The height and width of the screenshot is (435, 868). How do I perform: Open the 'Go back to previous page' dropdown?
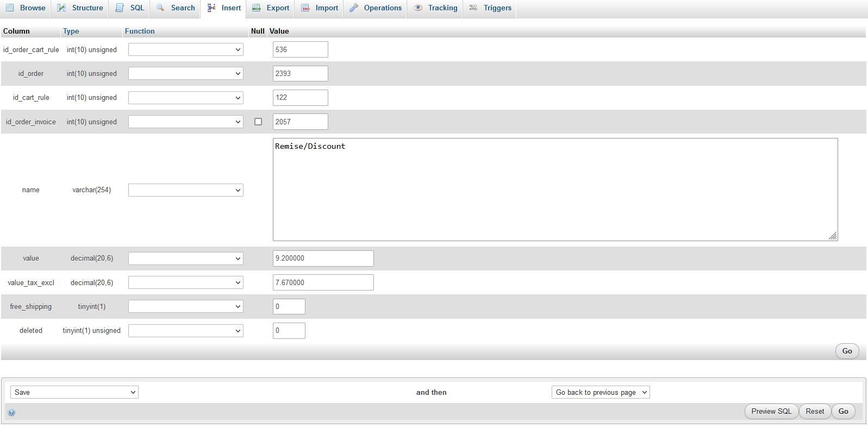pyautogui.click(x=601, y=392)
